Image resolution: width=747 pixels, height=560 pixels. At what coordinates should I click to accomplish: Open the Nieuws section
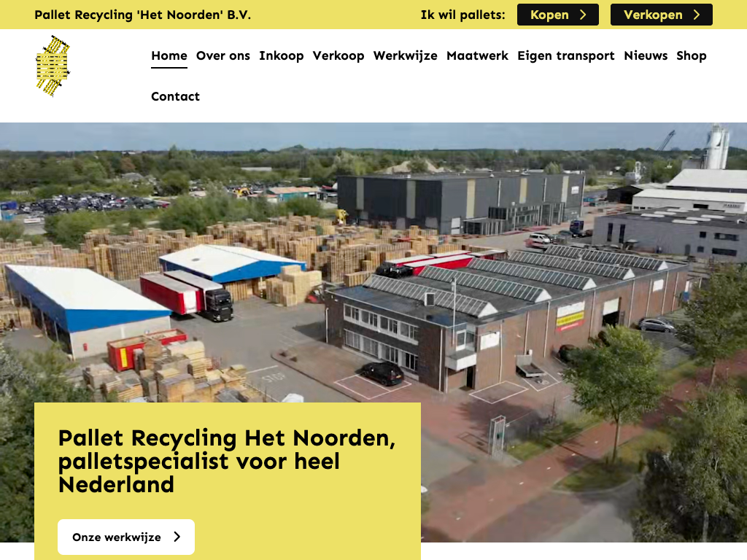tap(646, 55)
